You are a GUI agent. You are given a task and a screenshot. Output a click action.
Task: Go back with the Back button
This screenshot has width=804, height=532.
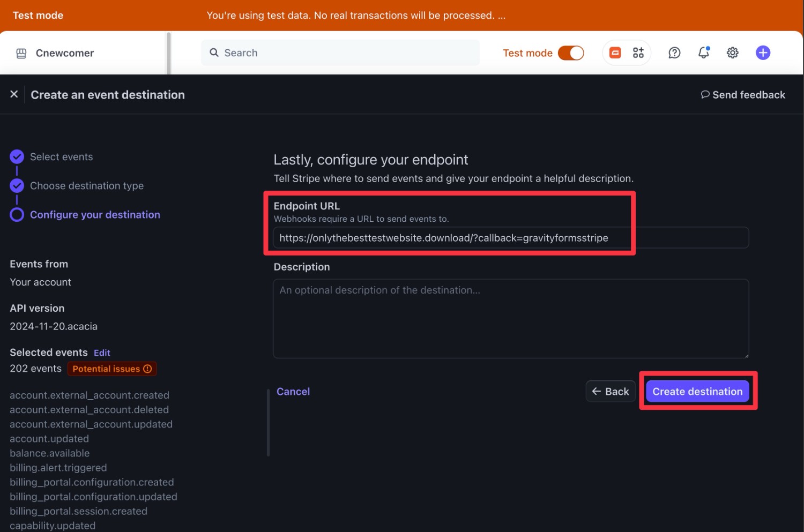pyautogui.click(x=611, y=391)
